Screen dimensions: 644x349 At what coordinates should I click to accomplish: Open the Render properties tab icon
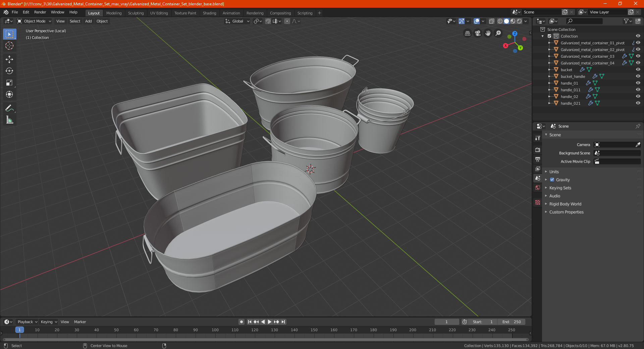click(538, 150)
